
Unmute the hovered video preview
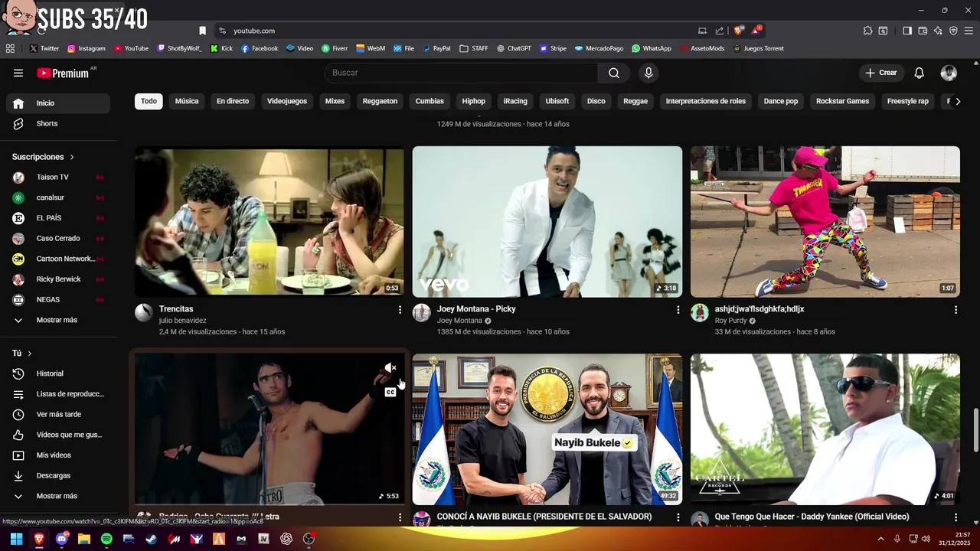(x=390, y=368)
